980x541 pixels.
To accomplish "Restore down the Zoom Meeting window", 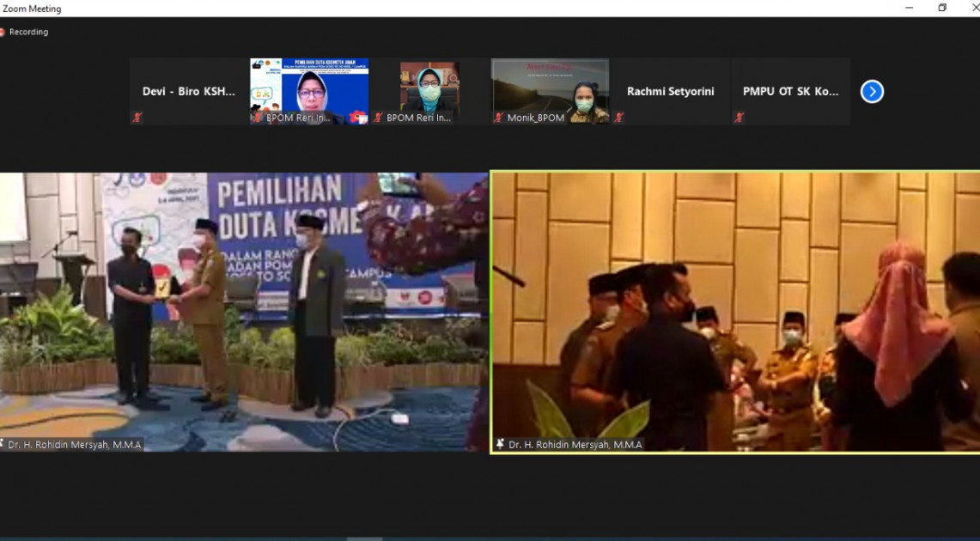I will pos(942,8).
